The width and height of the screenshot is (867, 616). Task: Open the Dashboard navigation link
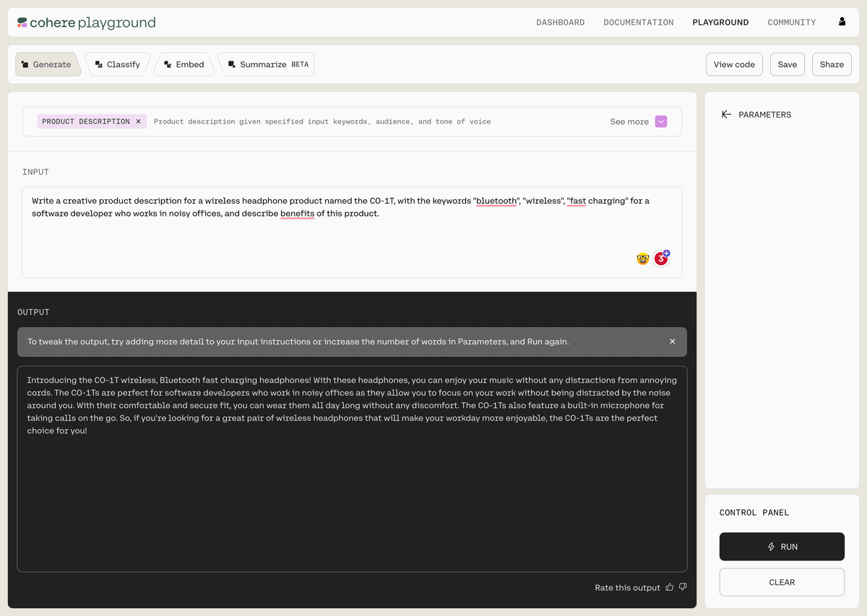560,22
